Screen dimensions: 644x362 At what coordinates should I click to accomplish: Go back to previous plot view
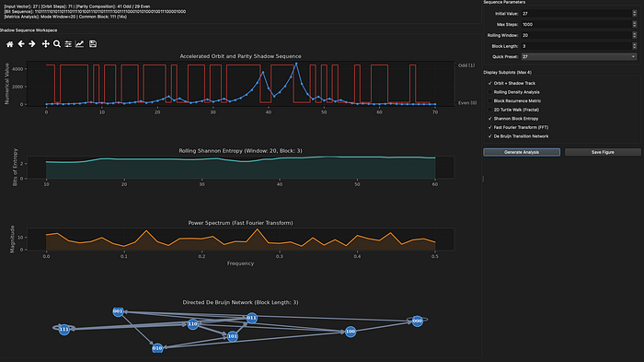coord(21,44)
